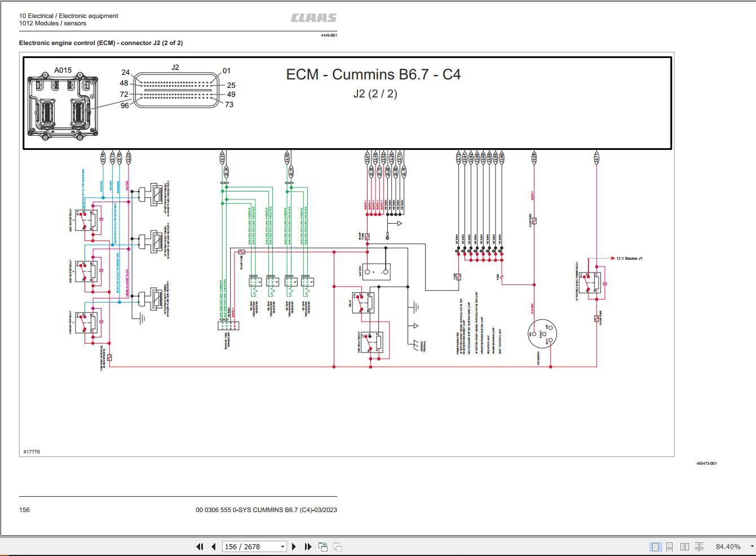Click the go to previous view icon
This screenshot has width=756, height=556.
click(x=323, y=546)
